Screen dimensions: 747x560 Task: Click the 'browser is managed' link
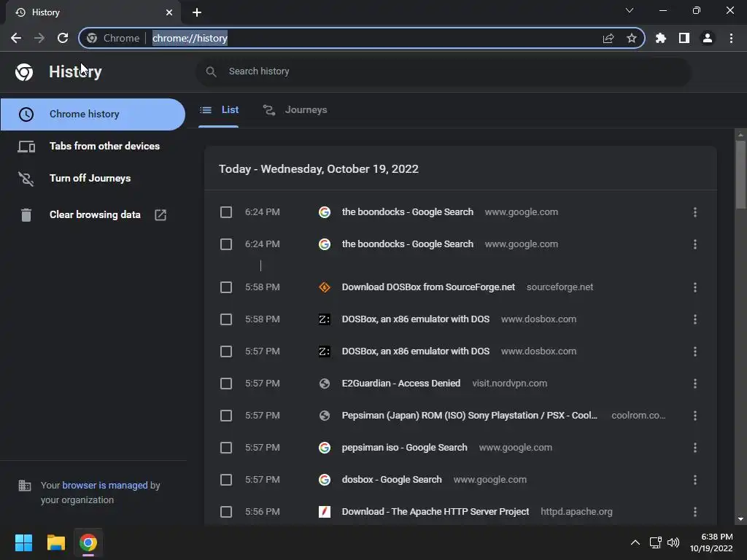(x=105, y=485)
